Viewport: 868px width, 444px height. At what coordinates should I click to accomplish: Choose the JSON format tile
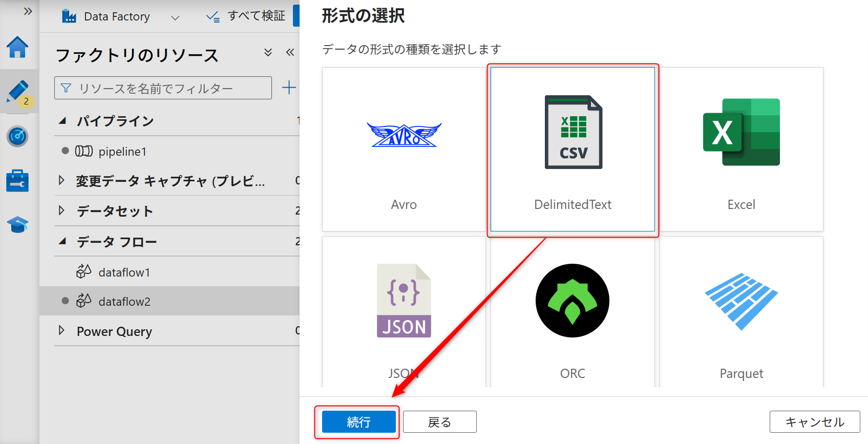tap(404, 312)
